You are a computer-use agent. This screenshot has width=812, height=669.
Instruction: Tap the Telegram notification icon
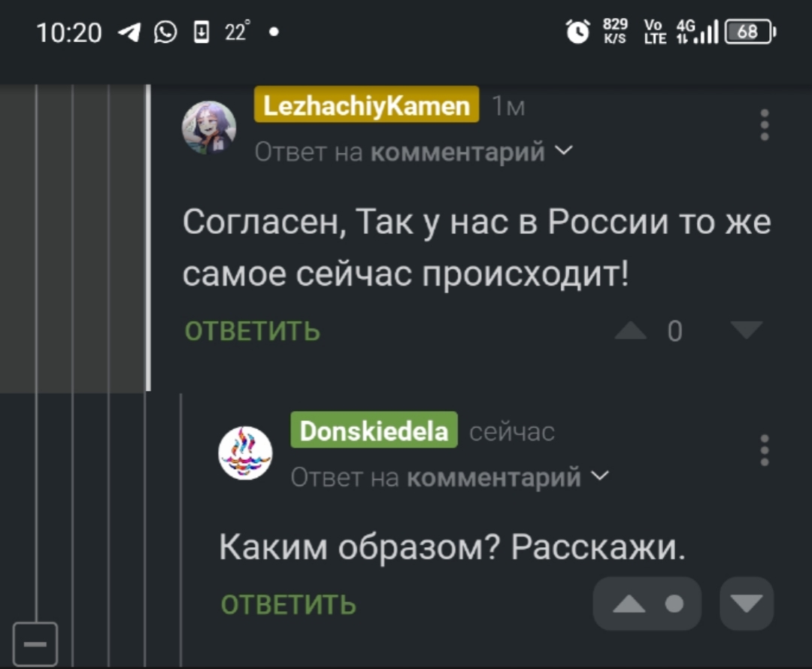(129, 32)
